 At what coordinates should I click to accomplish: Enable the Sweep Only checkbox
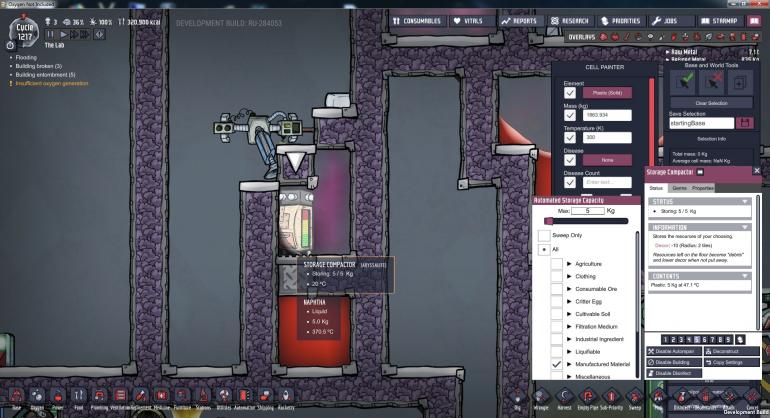point(544,235)
